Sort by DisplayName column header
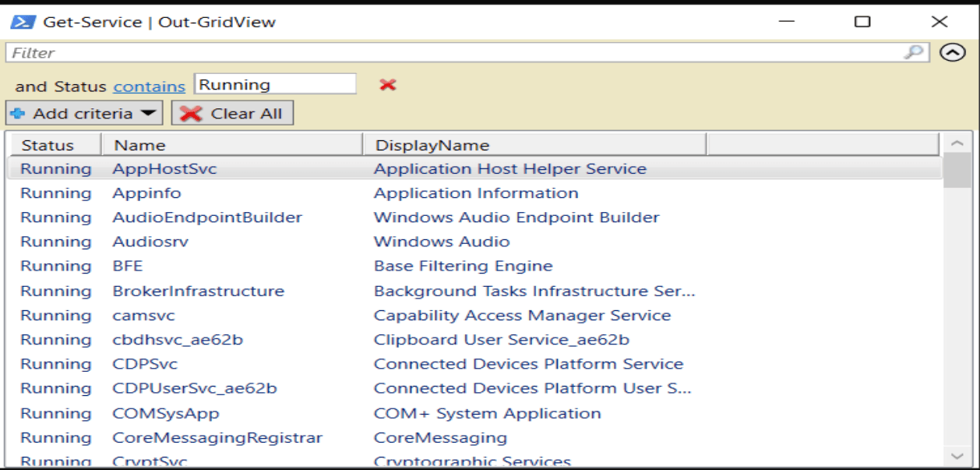The height and width of the screenshot is (470, 980). coord(432,145)
